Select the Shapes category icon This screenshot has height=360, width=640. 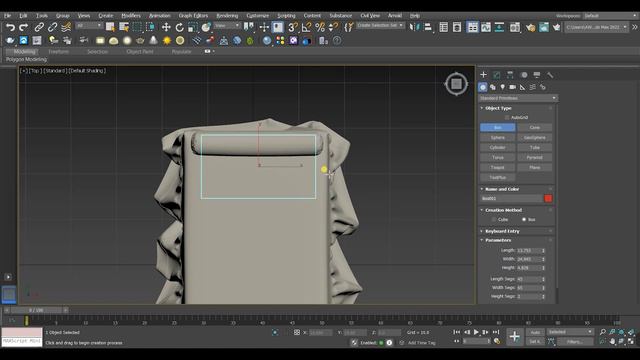[493, 87]
